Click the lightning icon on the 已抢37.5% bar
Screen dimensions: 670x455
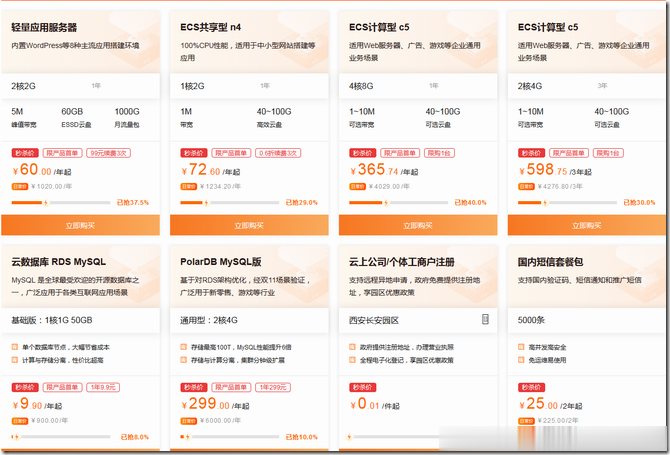coord(46,203)
